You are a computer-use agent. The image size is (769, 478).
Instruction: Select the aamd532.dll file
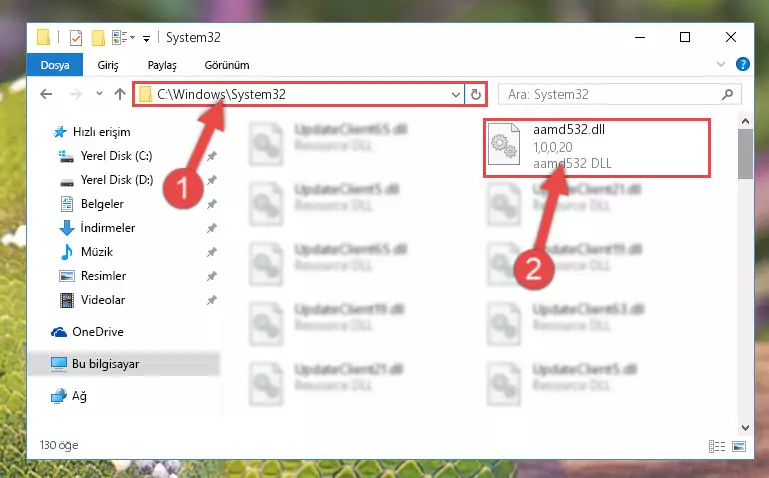tap(597, 147)
